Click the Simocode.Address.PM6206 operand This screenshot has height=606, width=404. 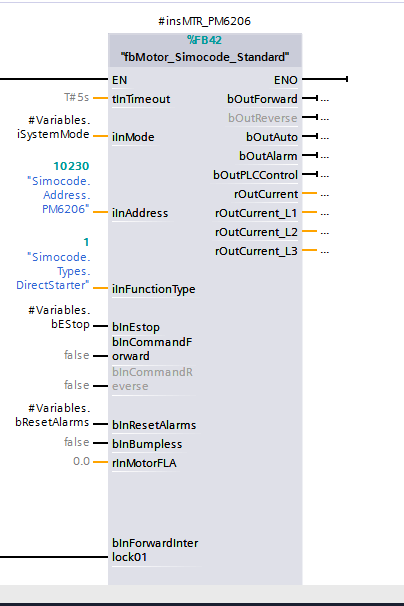pyautogui.click(x=58, y=195)
